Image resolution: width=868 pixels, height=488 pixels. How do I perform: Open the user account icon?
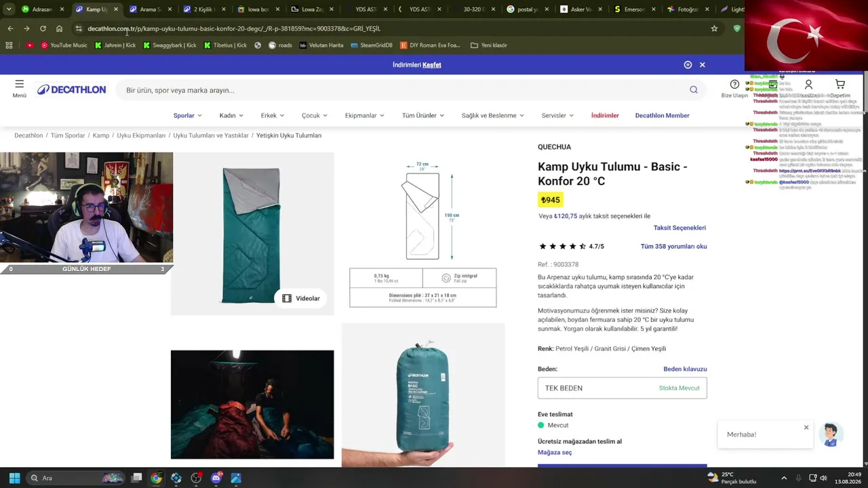pos(808,85)
